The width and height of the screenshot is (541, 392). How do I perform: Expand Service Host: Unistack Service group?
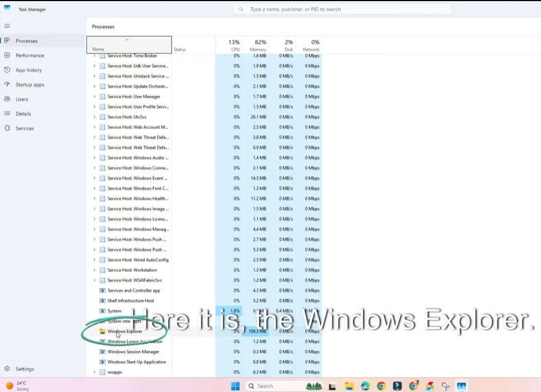click(x=94, y=76)
